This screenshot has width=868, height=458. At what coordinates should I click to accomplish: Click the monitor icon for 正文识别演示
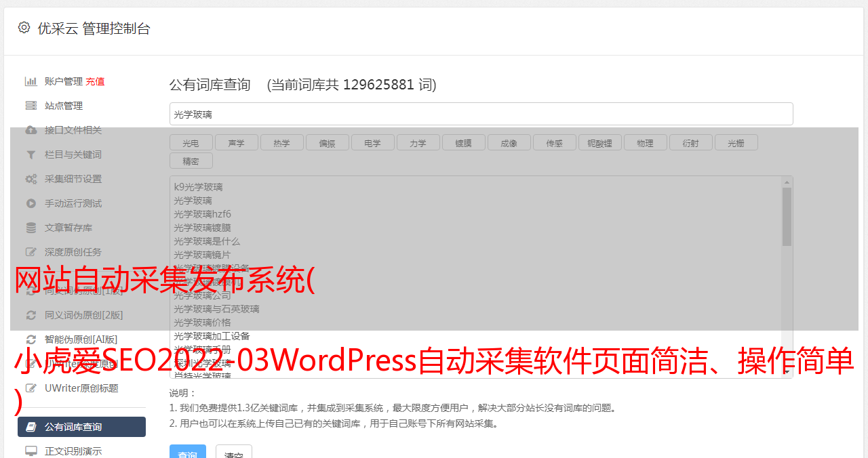pos(31,451)
